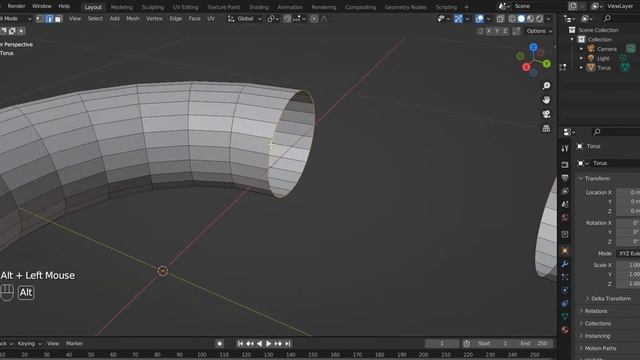
Task: Switch to material preview shading
Action: 530,19
